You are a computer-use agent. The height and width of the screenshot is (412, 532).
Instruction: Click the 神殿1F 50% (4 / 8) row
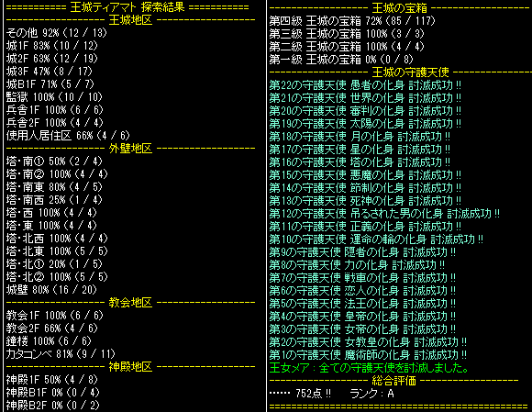tap(52, 380)
